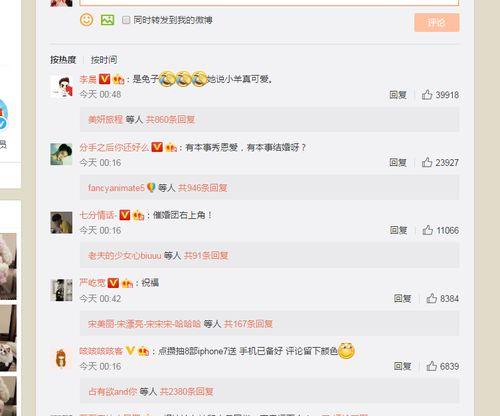Expand the 共2380条回复 replies

click(x=186, y=391)
